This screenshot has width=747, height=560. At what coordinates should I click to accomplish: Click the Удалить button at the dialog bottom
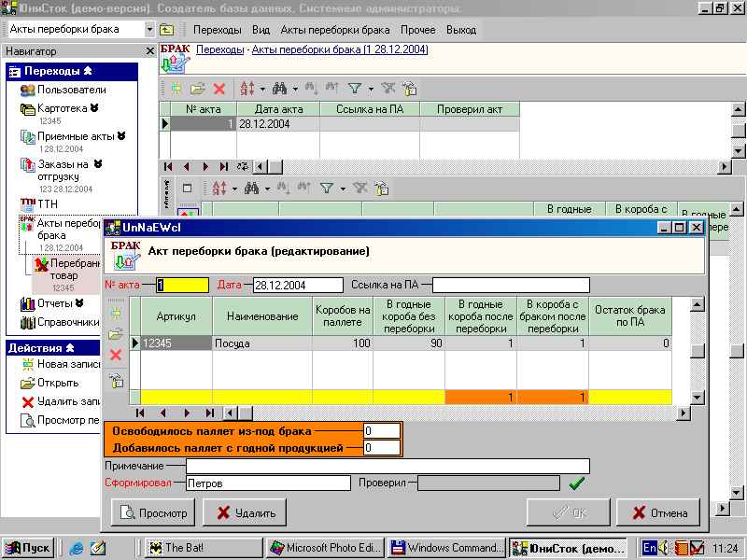click(245, 512)
